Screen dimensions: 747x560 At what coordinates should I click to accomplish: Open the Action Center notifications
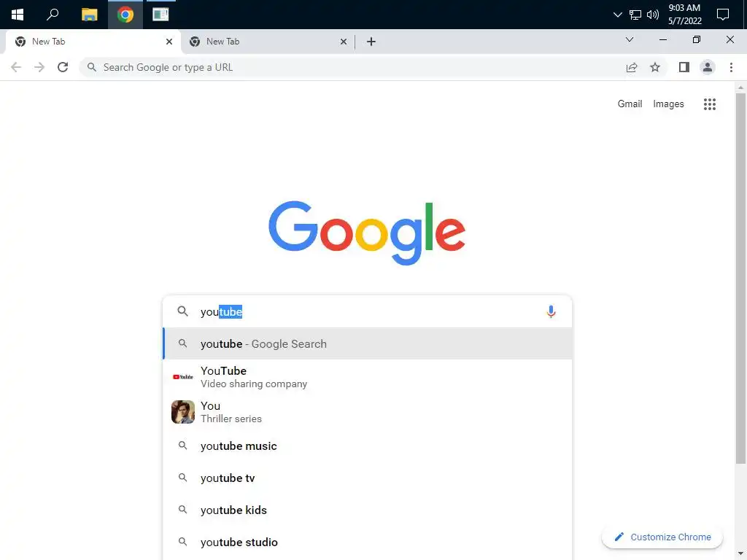coord(723,15)
